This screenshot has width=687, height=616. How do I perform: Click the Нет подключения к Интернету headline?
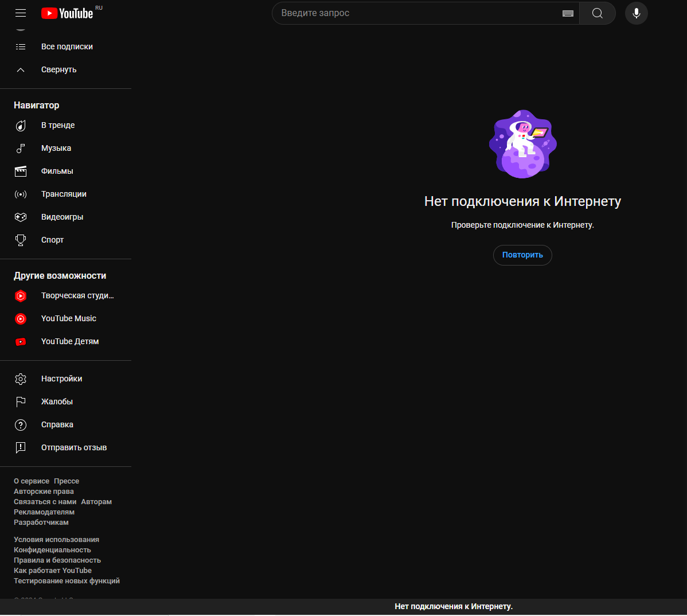tap(522, 201)
